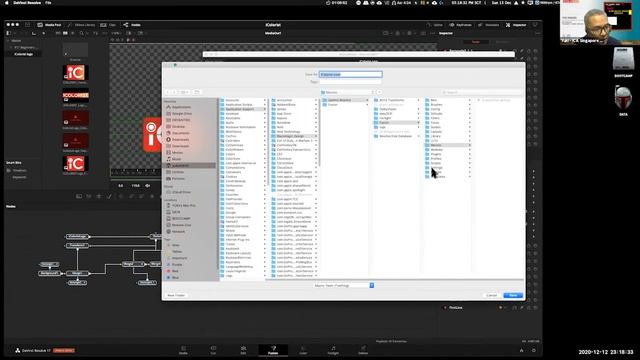Select the Background1 node

pyautogui.click(x=49, y=273)
